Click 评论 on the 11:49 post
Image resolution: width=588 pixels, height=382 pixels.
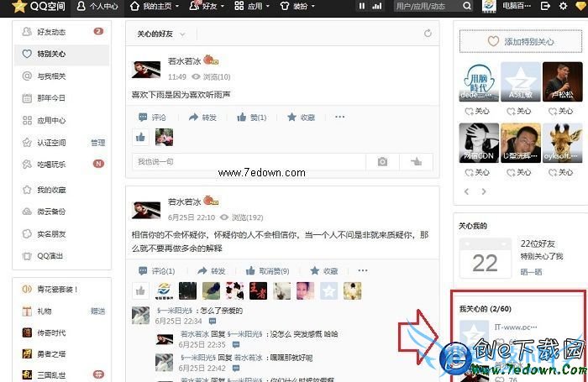152,118
